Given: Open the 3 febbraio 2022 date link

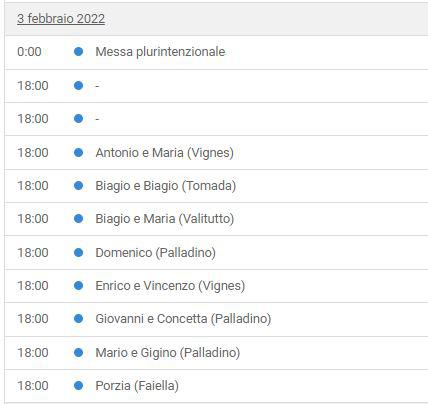Looking at the screenshot, I should [61, 19].
